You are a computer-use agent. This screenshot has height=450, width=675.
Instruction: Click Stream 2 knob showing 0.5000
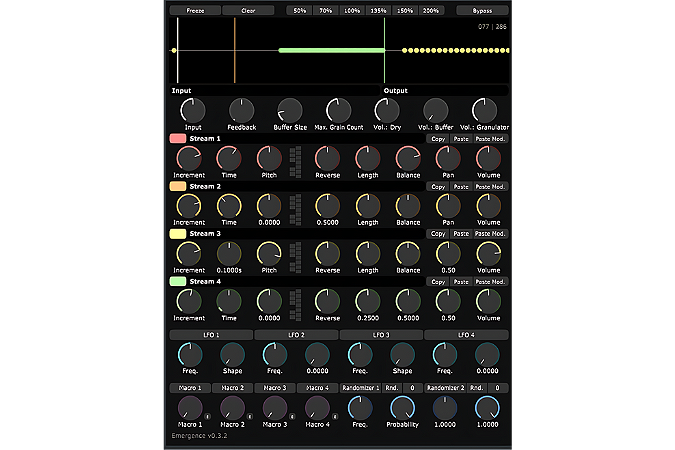(x=328, y=206)
